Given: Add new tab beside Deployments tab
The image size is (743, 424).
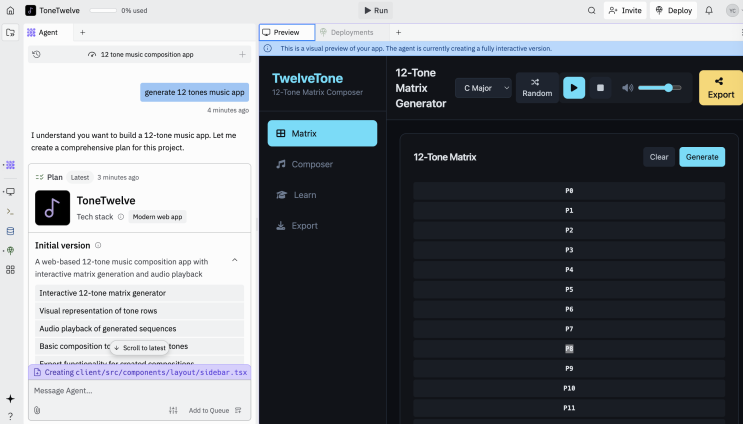Looking at the screenshot, I should coord(399,32).
